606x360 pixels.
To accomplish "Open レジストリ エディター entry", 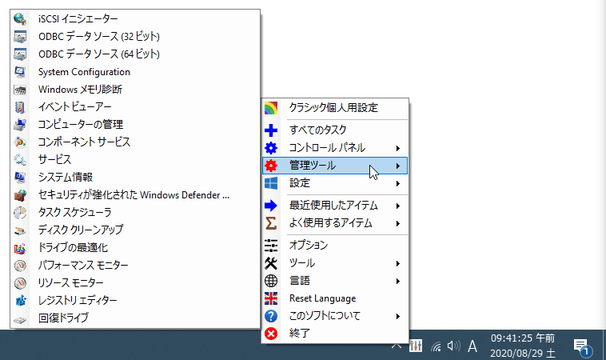I will pos(135,300).
